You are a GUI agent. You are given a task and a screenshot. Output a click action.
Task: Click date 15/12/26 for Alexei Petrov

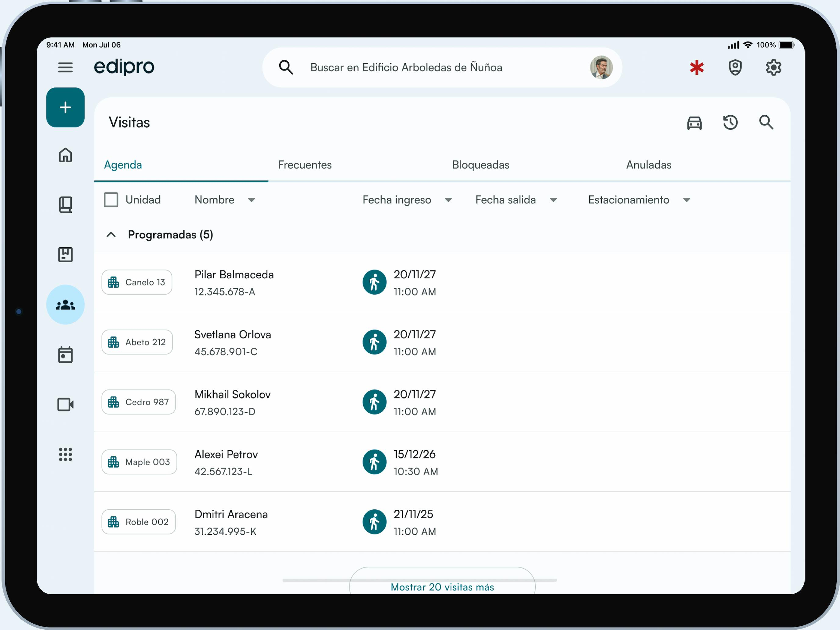(414, 454)
